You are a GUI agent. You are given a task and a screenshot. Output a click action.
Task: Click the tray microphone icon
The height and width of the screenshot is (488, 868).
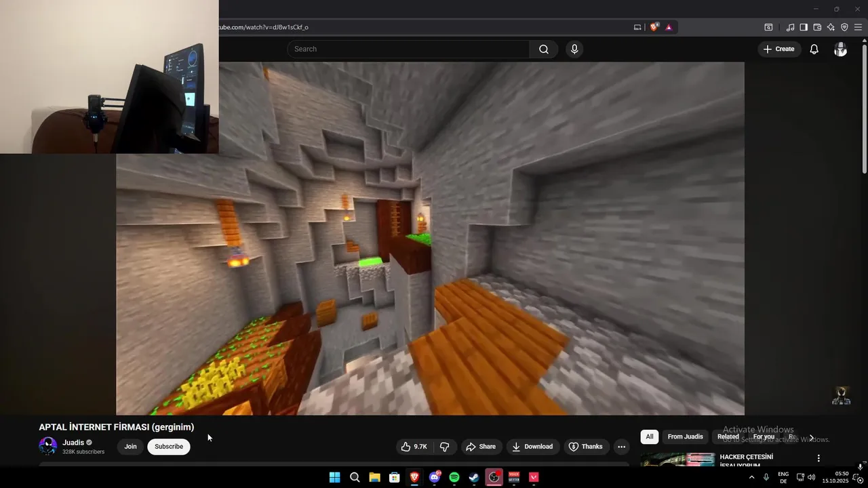click(766, 477)
